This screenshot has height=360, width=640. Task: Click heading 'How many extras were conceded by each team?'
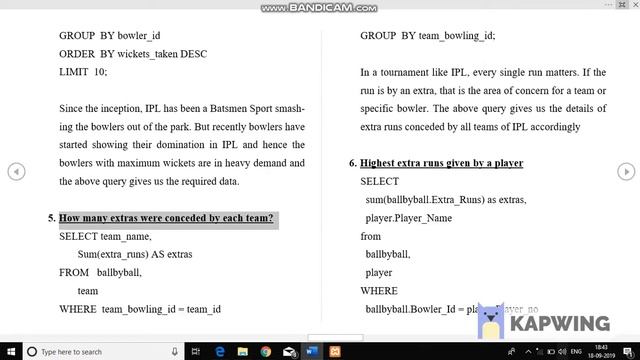166,218
